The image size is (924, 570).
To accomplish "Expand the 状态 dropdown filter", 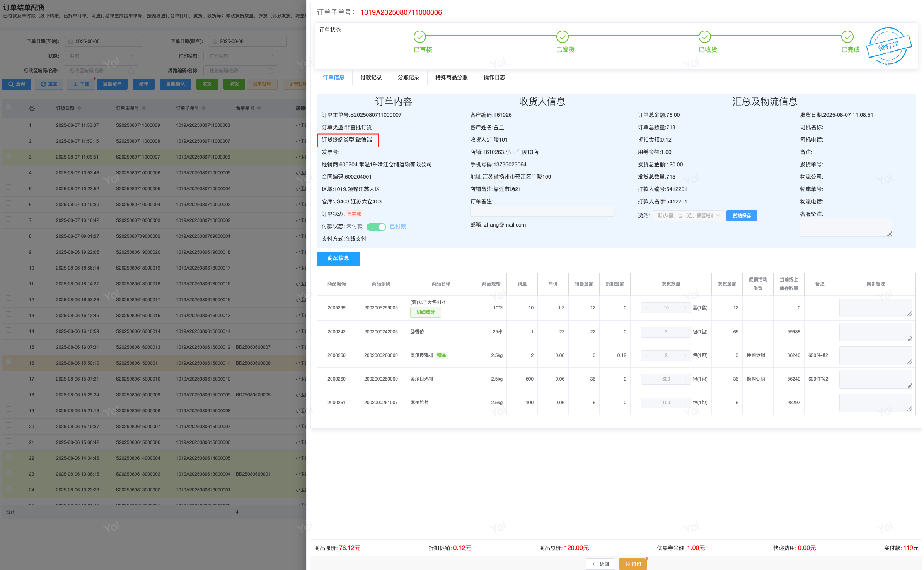I will click(x=101, y=56).
